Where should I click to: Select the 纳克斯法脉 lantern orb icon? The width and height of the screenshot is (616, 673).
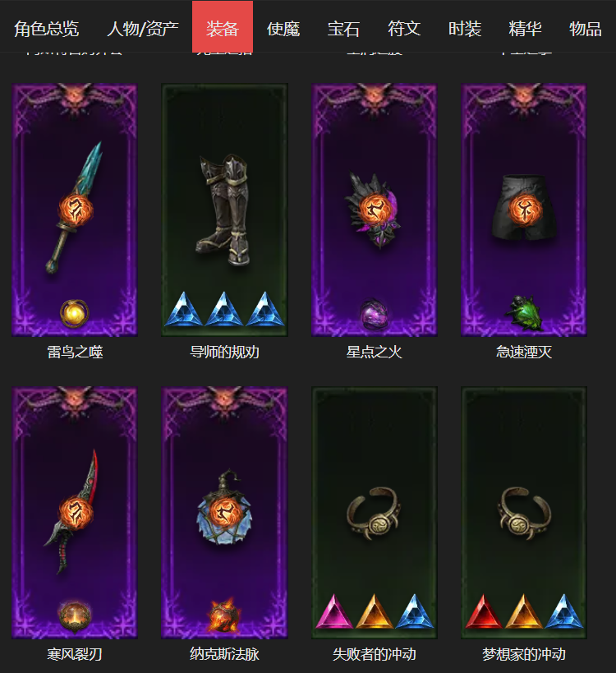click(x=224, y=508)
